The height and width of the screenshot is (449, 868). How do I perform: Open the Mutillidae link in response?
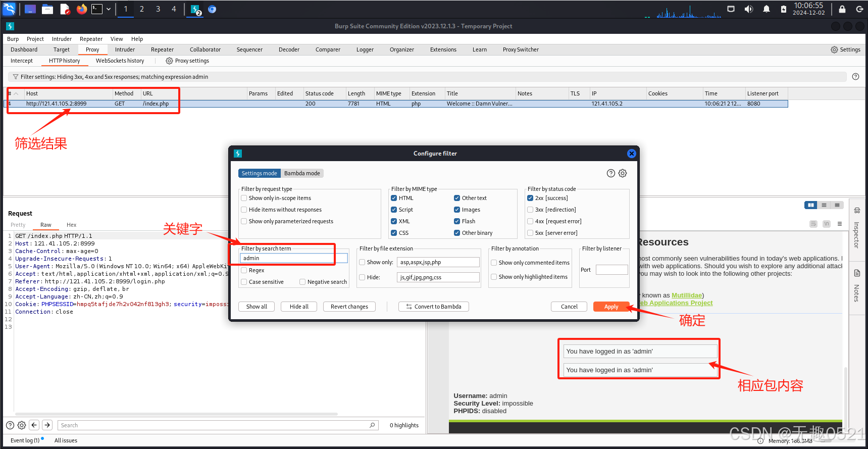coord(686,295)
